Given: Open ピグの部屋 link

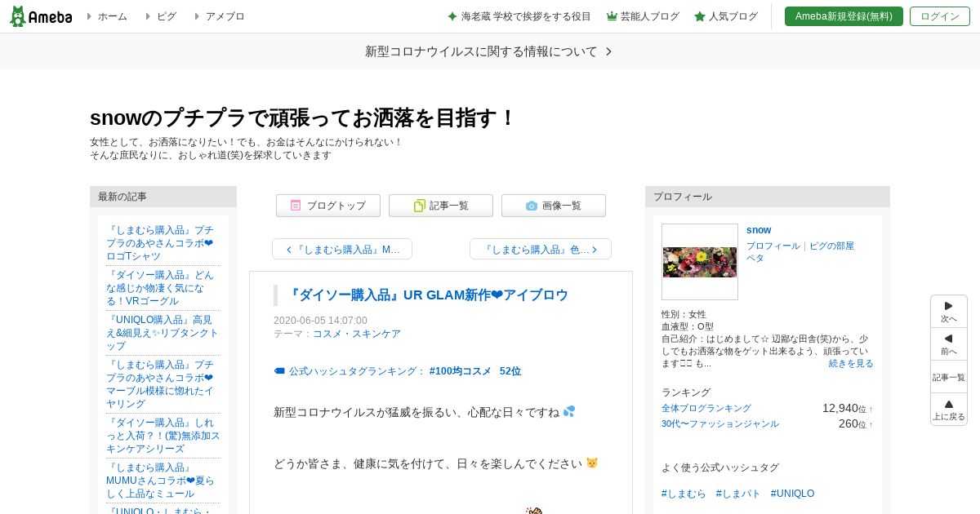Looking at the screenshot, I should (831, 246).
